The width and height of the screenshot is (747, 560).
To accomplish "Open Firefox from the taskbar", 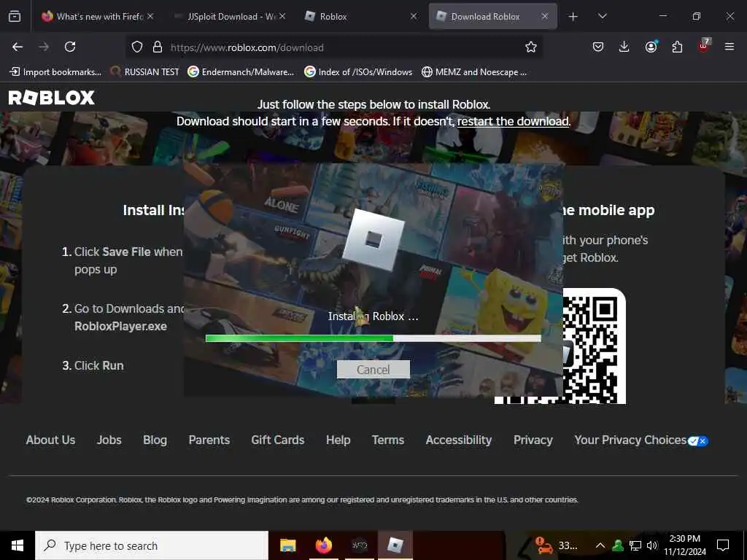I will 324,545.
